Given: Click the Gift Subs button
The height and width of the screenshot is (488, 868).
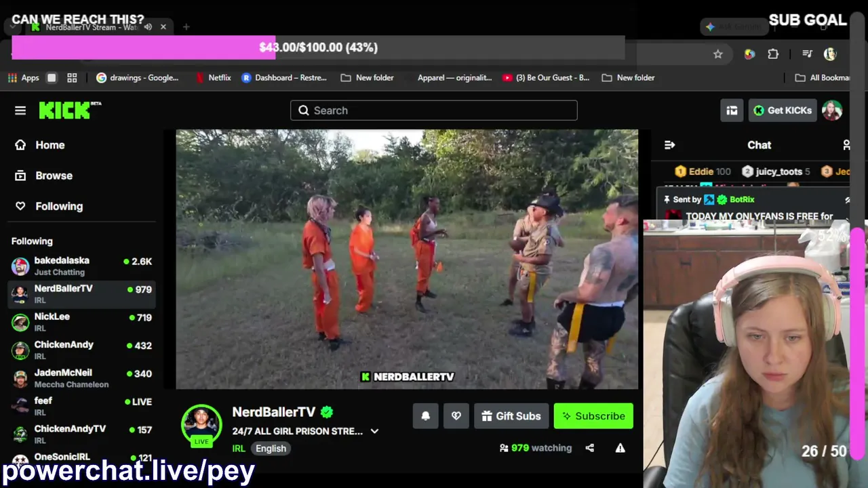Looking at the screenshot, I should coord(511,416).
